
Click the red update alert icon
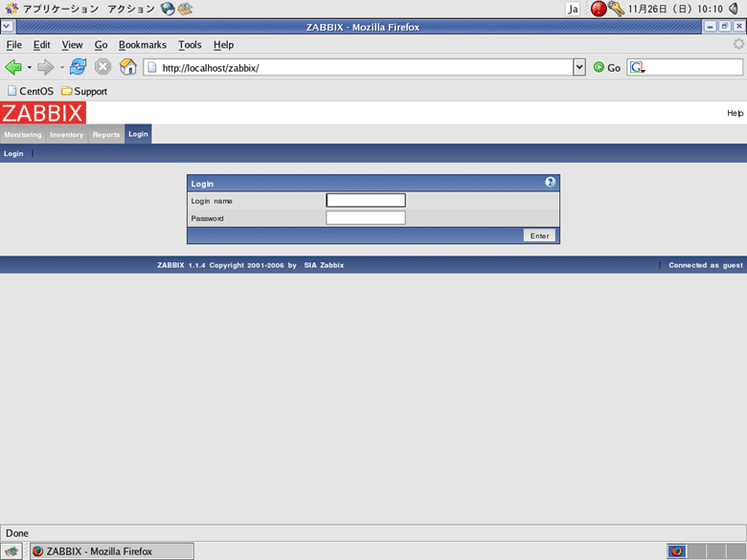[599, 9]
